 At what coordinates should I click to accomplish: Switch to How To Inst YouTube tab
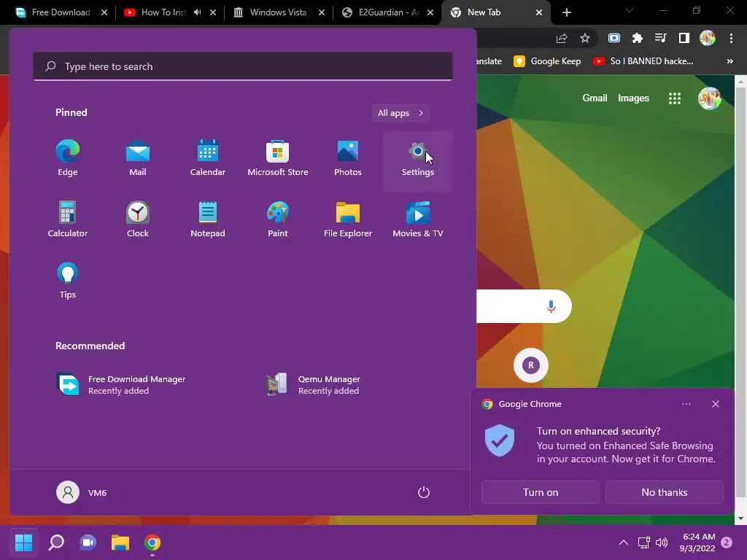[x=162, y=12]
